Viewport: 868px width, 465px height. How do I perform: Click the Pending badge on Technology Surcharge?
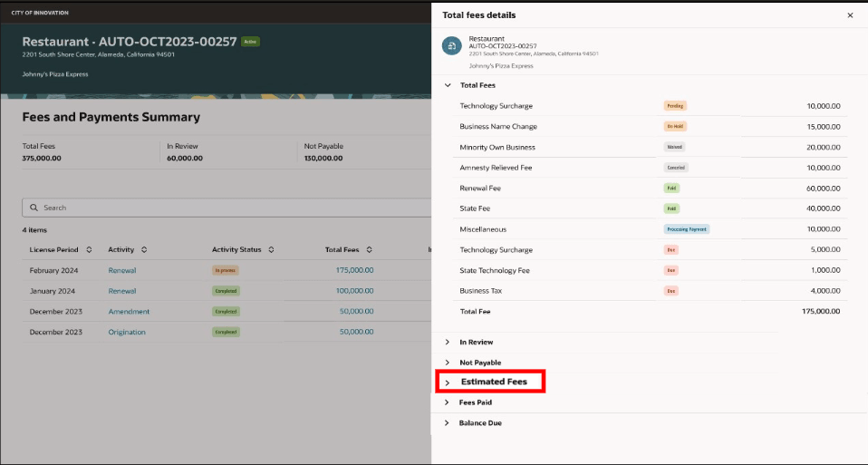(x=675, y=106)
